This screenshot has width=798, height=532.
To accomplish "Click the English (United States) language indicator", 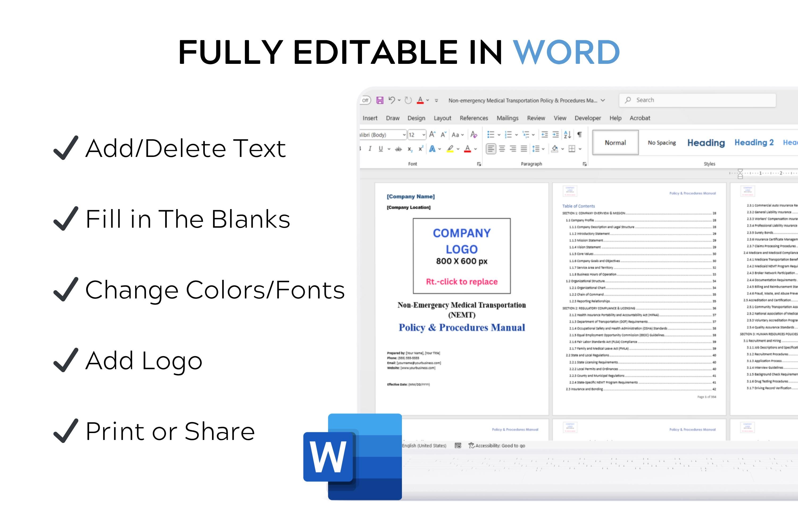I will coord(424,446).
